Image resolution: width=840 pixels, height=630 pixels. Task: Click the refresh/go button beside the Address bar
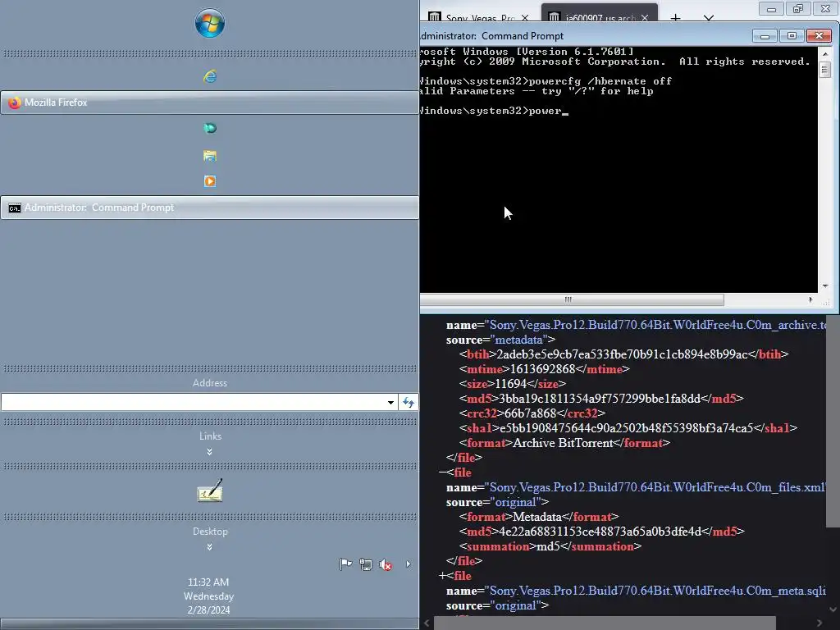409,402
